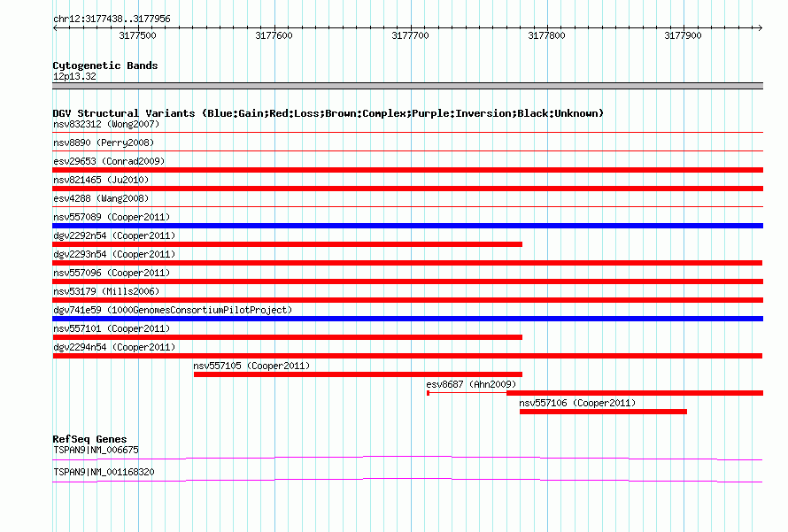Click the red bar under dgv2292n54
The width and height of the screenshot is (788, 532).
click(288, 244)
